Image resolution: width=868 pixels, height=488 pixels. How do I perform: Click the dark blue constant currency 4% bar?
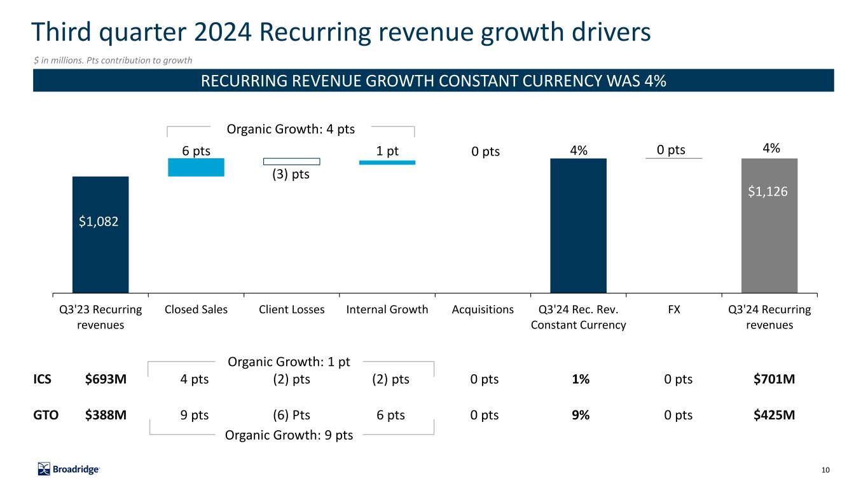coord(578,226)
